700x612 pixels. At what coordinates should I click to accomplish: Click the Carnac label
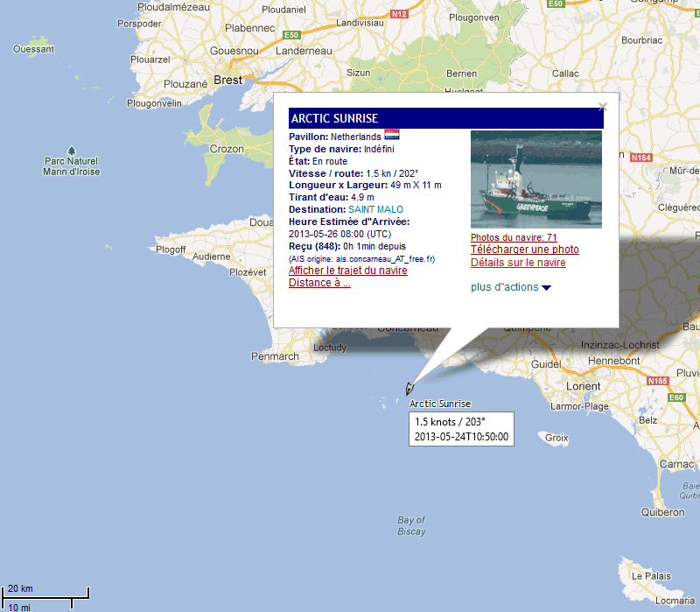click(676, 464)
